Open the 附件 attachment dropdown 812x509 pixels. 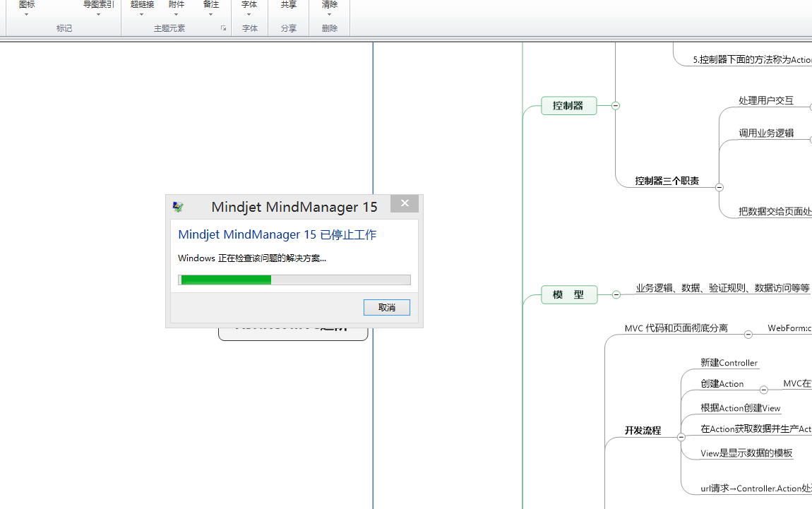coord(176,7)
